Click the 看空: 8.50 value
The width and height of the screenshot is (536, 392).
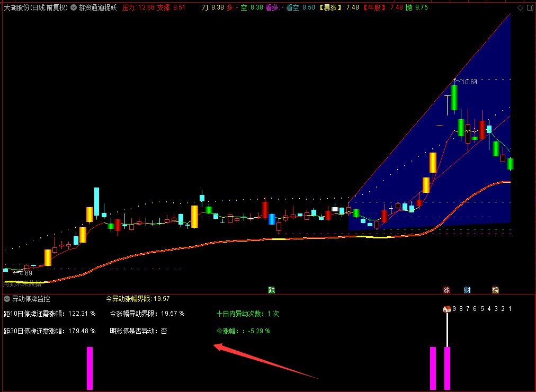(301, 7)
